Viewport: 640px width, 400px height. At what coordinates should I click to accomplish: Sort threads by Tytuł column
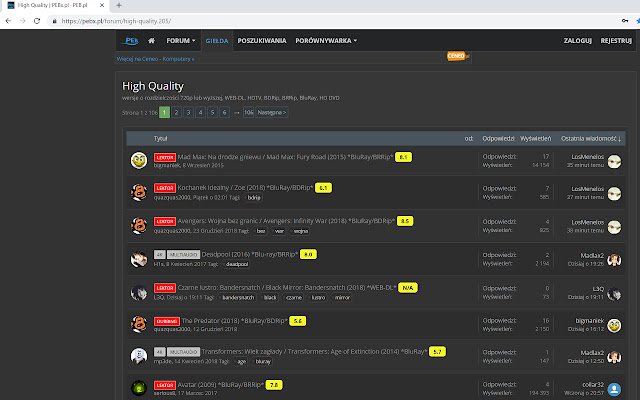point(160,138)
